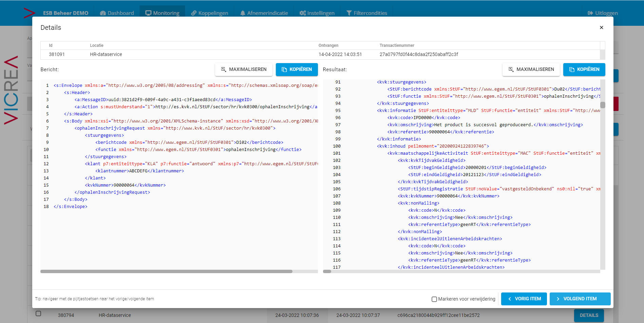
Task: Click the ESB Beheer DEMO brand title
Action: click(x=65, y=13)
